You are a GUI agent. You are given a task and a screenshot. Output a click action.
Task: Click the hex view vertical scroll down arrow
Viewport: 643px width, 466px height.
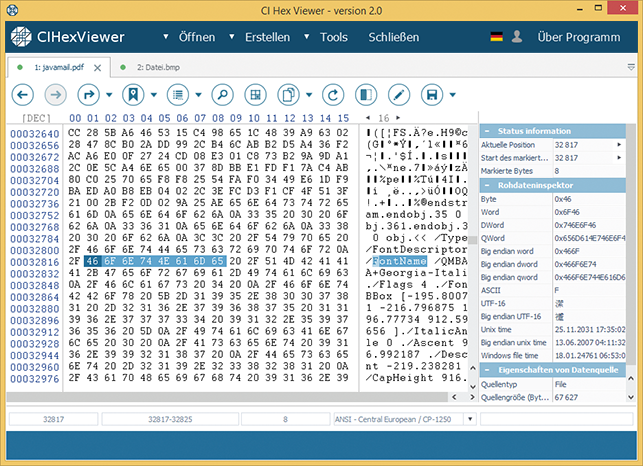tap(473, 386)
